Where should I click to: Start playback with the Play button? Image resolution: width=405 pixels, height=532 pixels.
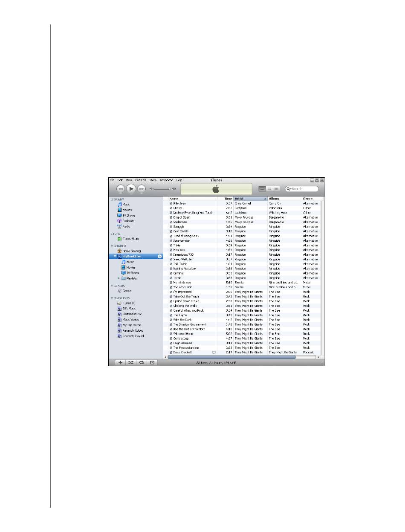tap(131, 188)
